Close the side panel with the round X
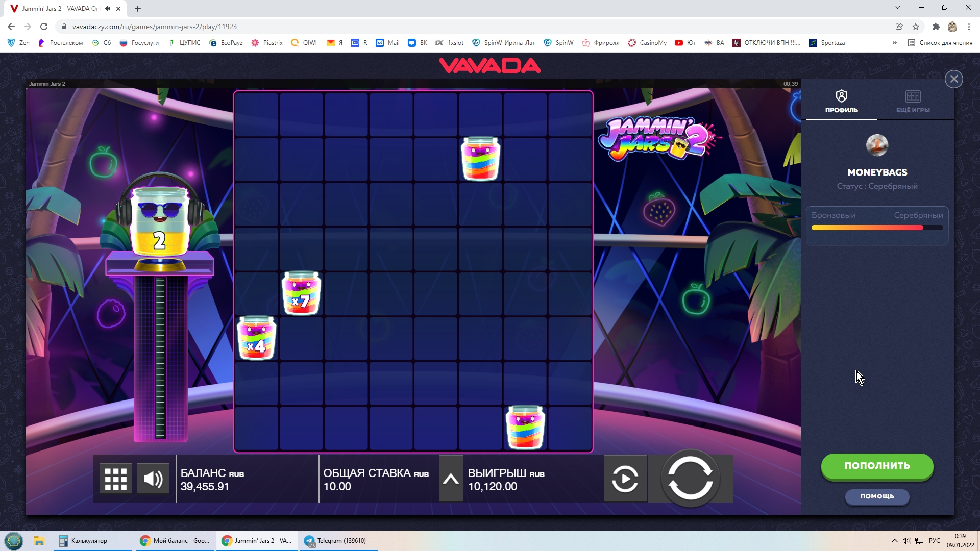This screenshot has width=980, height=551. [953, 79]
